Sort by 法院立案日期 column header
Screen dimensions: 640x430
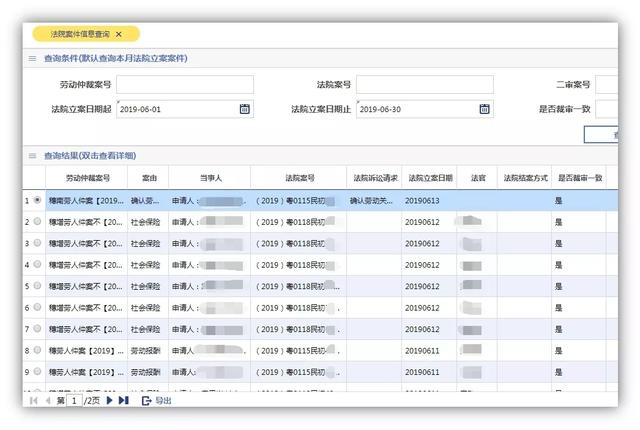(x=430, y=178)
